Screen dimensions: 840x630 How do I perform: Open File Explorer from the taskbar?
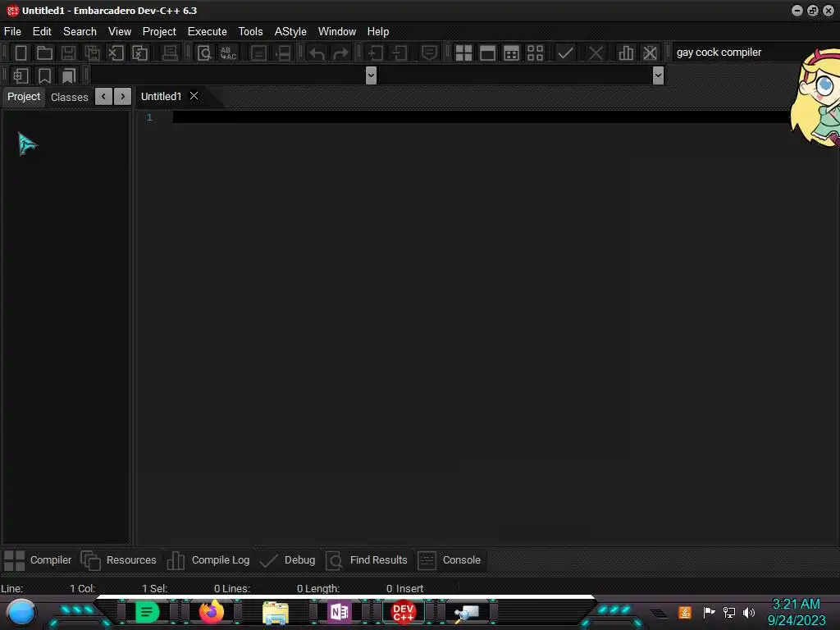(x=276, y=613)
